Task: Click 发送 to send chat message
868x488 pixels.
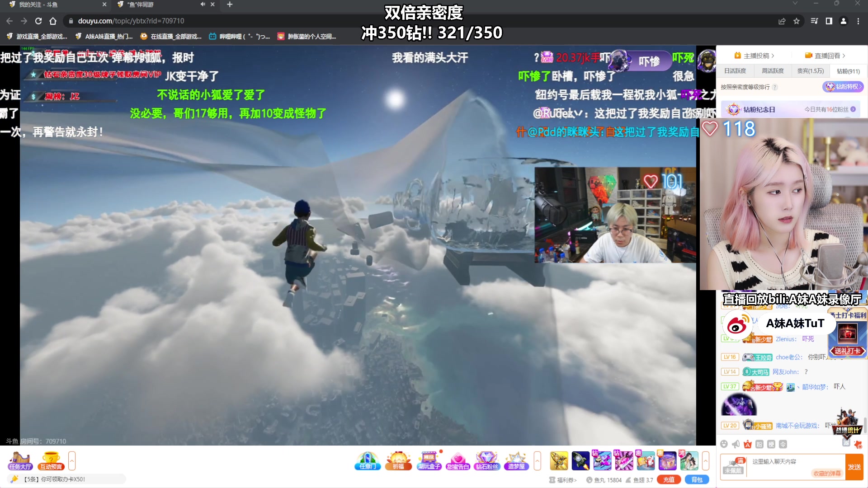Action: click(x=854, y=467)
